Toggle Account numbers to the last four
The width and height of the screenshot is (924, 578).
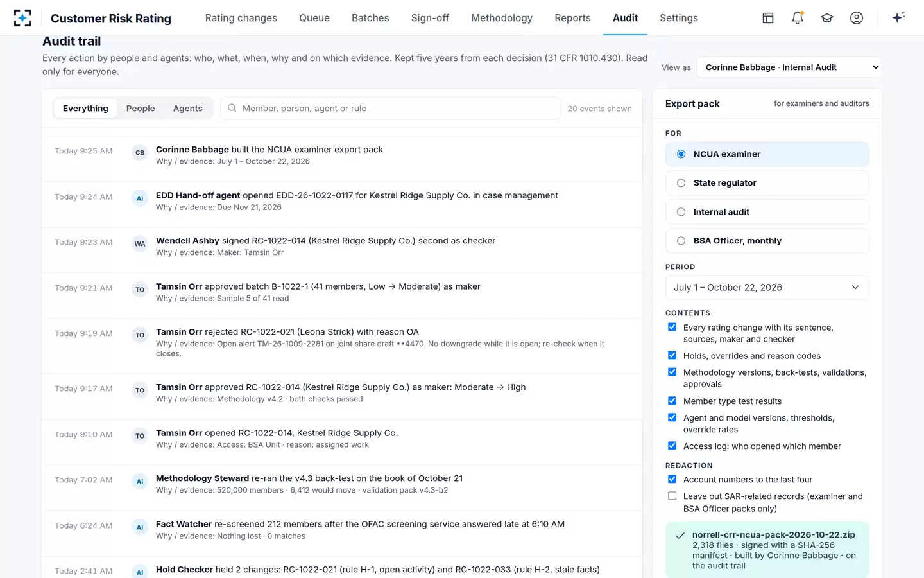[x=672, y=479]
